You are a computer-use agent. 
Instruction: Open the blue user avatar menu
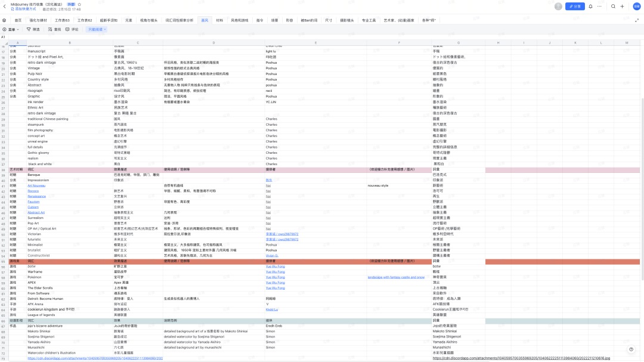tap(637, 6)
